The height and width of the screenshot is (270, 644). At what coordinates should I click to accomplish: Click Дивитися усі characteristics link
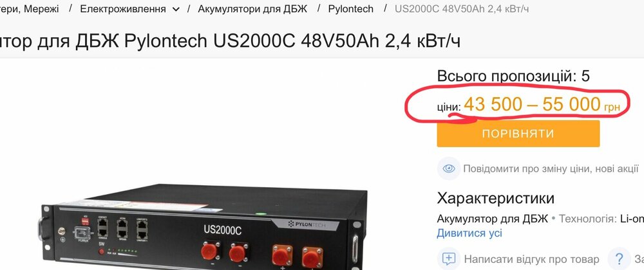point(469,233)
